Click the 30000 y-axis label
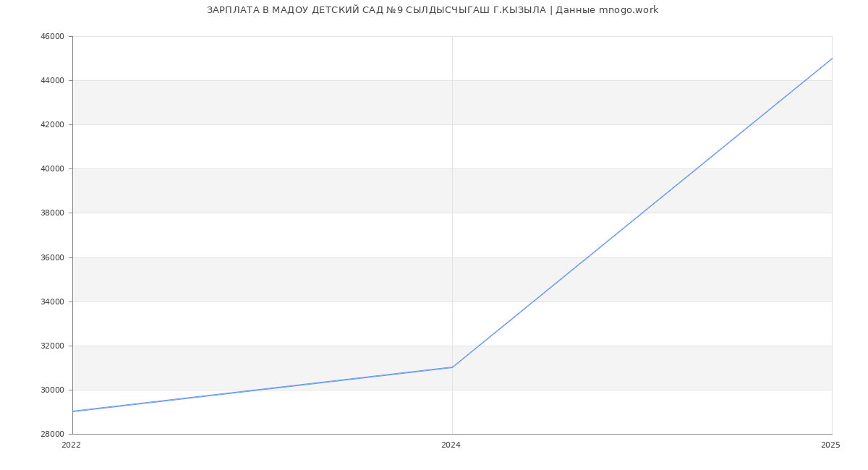The image size is (868, 470). pyautogui.click(x=53, y=390)
